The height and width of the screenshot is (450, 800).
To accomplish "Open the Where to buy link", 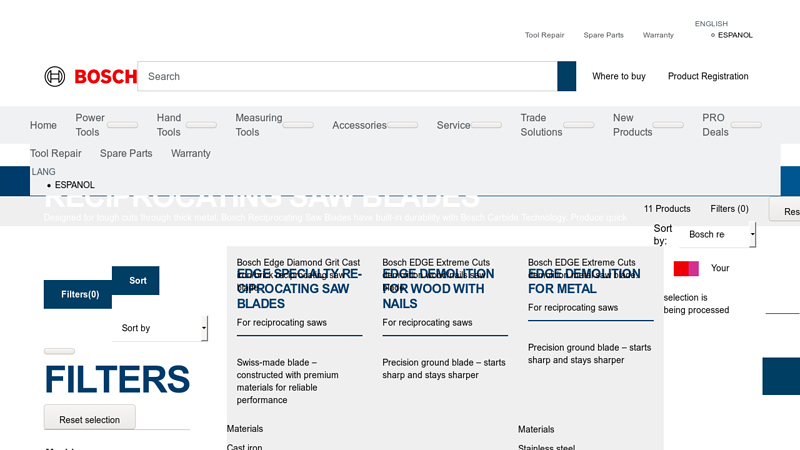I will 618,76.
